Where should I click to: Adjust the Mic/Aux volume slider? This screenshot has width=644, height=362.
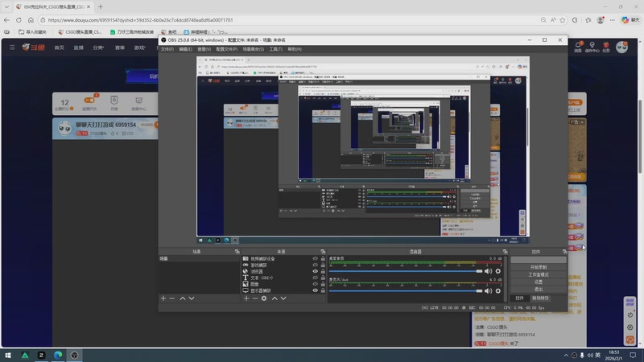[x=406, y=291]
